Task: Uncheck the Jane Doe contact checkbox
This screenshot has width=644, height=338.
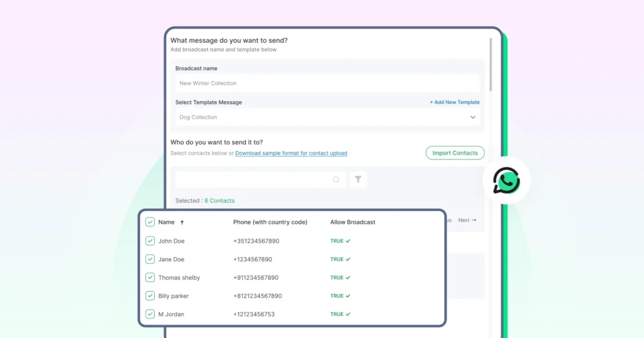Action: pyautogui.click(x=150, y=259)
